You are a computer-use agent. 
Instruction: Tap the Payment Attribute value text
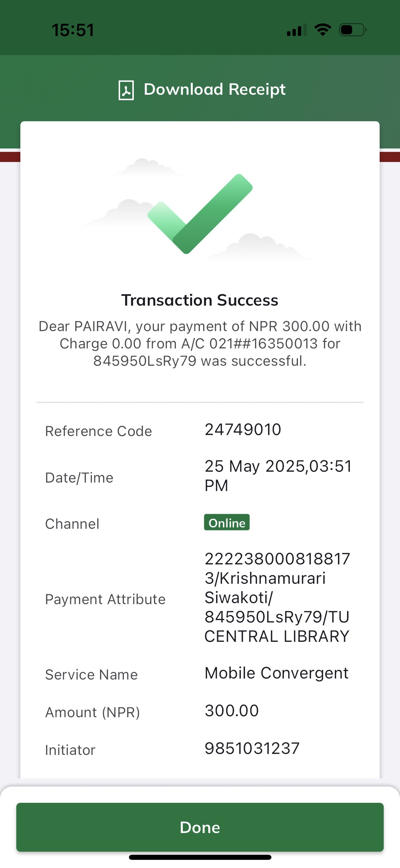pos(277,598)
